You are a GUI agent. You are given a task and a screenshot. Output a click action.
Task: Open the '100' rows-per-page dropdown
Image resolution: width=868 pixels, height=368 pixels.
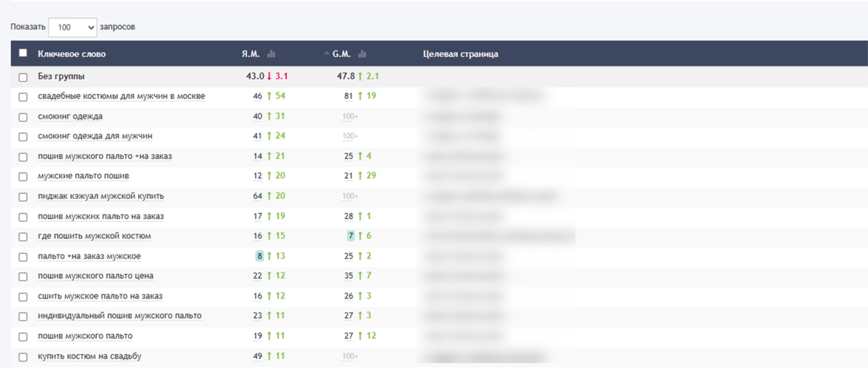pyautogui.click(x=72, y=27)
